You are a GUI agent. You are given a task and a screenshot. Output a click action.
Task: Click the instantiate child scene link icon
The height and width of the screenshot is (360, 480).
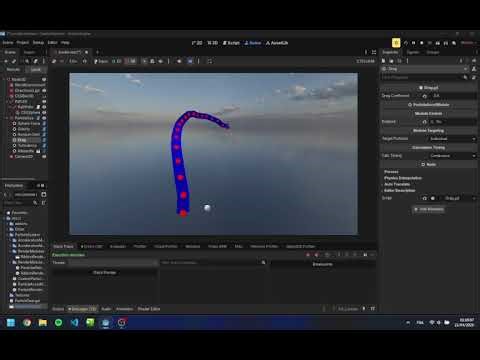coord(14,61)
